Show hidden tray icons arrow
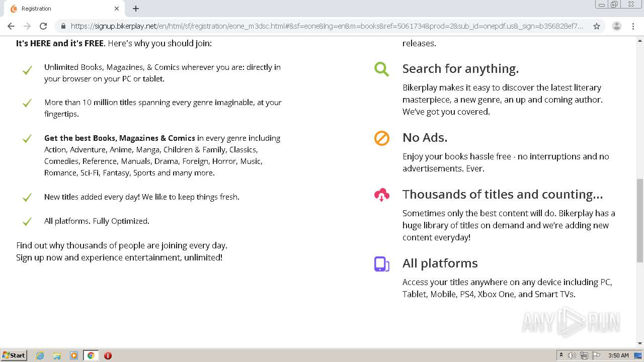 [x=561, y=355]
